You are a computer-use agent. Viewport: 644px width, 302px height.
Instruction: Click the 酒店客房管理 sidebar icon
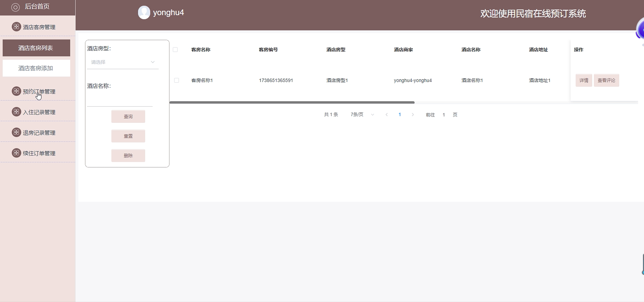[x=16, y=26]
